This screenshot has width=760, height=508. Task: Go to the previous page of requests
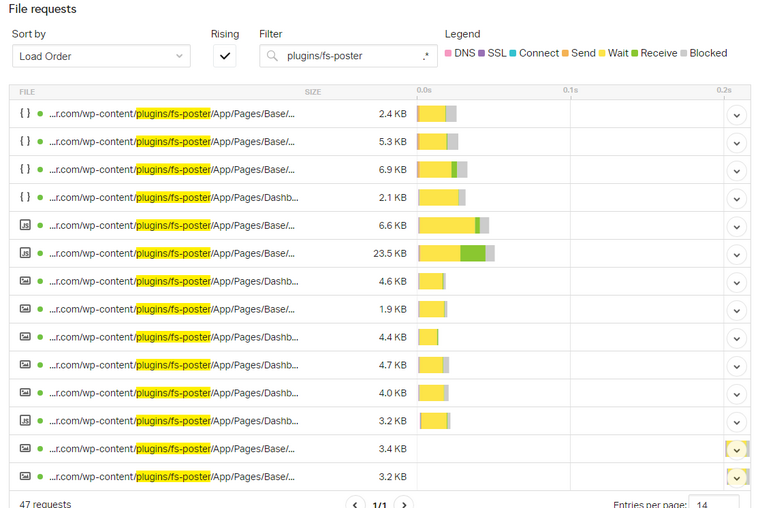pos(356,503)
